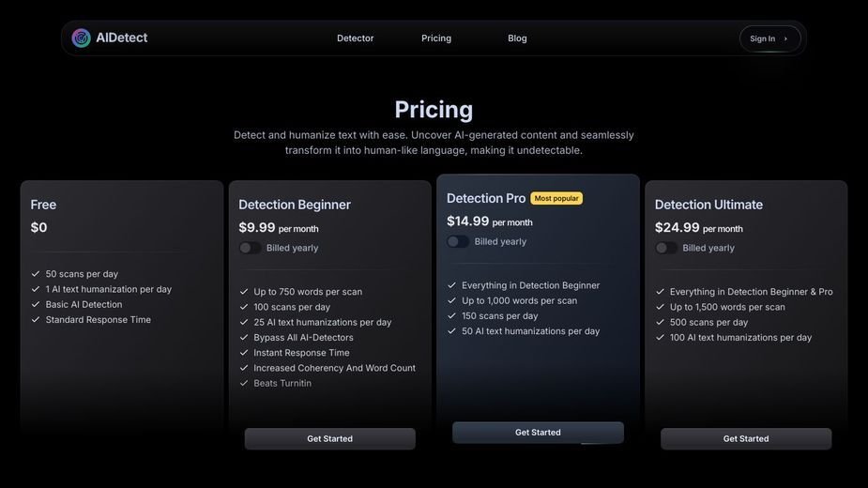Open the Detector navigation item
The height and width of the screenshot is (488, 868).
tap(356, 38)
